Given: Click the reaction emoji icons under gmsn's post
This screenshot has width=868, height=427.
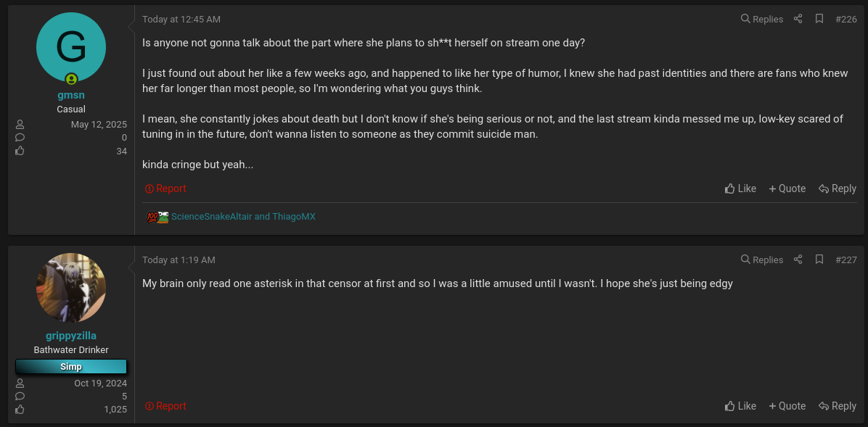Looking at the screenshot, I should (x=157, y=217).
